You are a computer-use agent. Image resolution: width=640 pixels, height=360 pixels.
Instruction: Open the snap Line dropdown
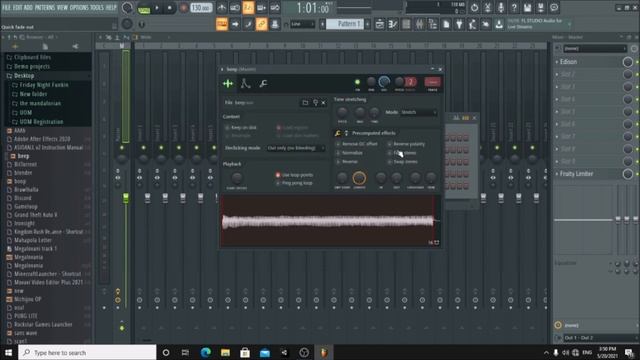[x=303, y=24]
